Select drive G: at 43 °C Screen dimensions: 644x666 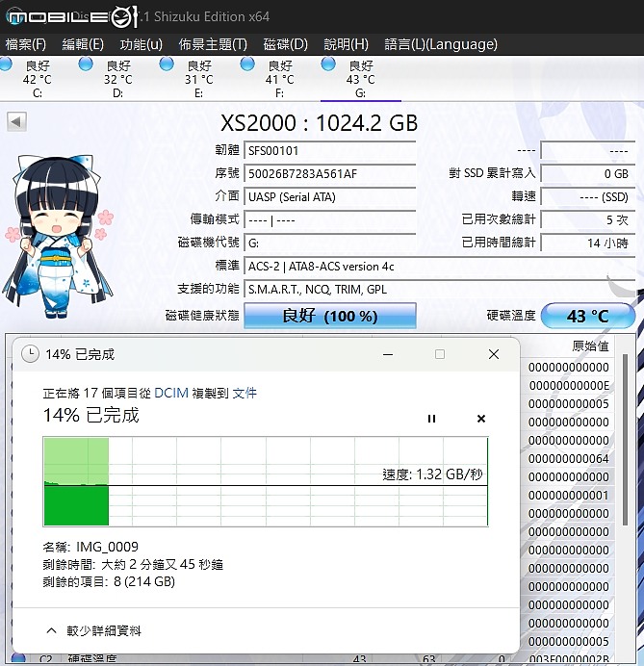[360, 79]
